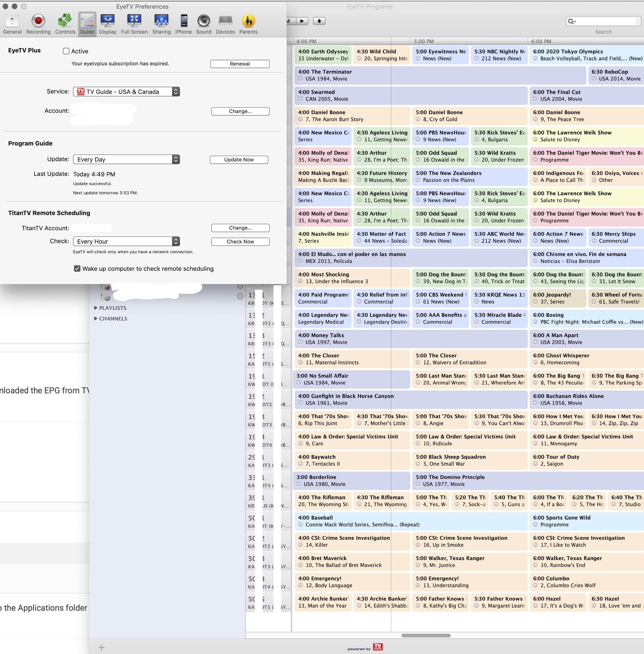Open the Update frequency dropdown Every Day
This screenshot has height=654, width=644.
[126, 159]
